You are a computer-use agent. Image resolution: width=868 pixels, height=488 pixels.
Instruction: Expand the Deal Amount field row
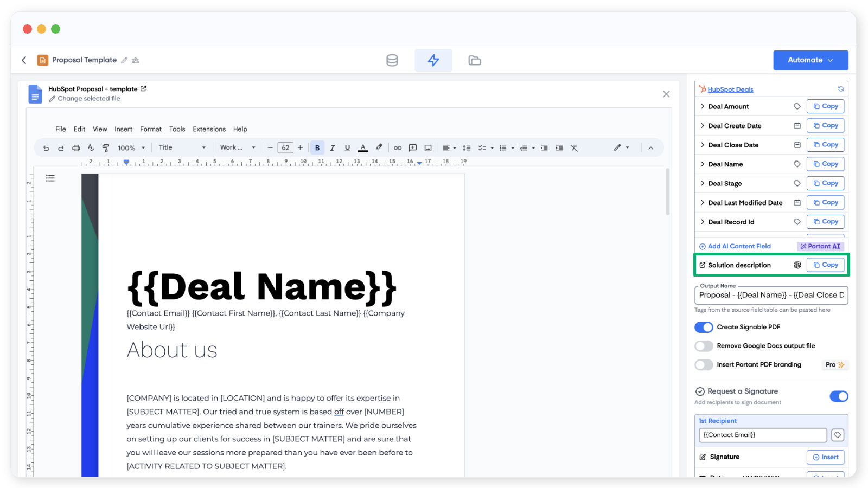coord(703,106)
